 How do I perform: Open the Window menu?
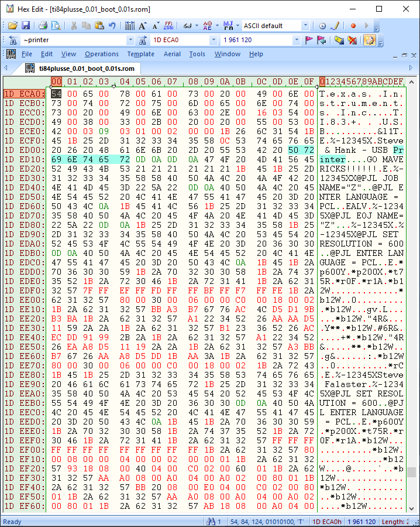point(228,54)
